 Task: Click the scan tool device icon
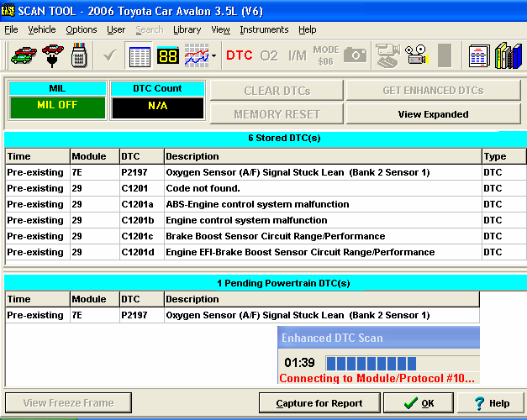tap(79, 56)
